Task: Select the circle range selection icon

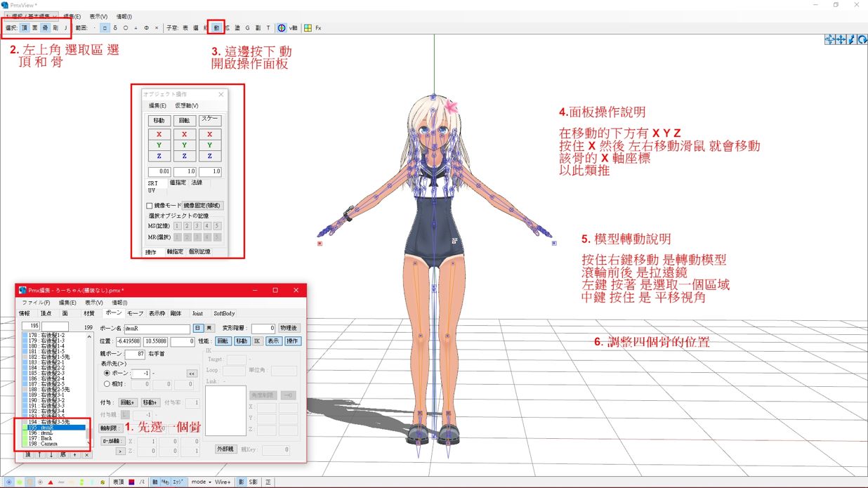Action: [x=125, y=28]
